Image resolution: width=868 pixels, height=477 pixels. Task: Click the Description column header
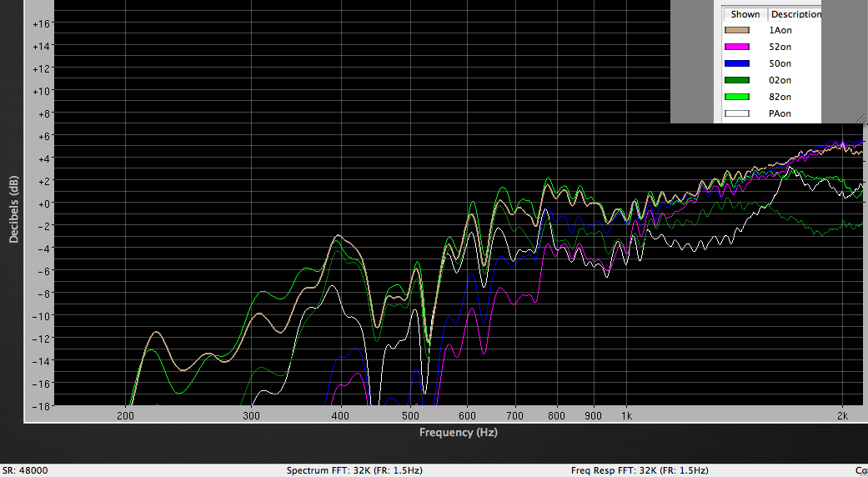click(795, 14)
